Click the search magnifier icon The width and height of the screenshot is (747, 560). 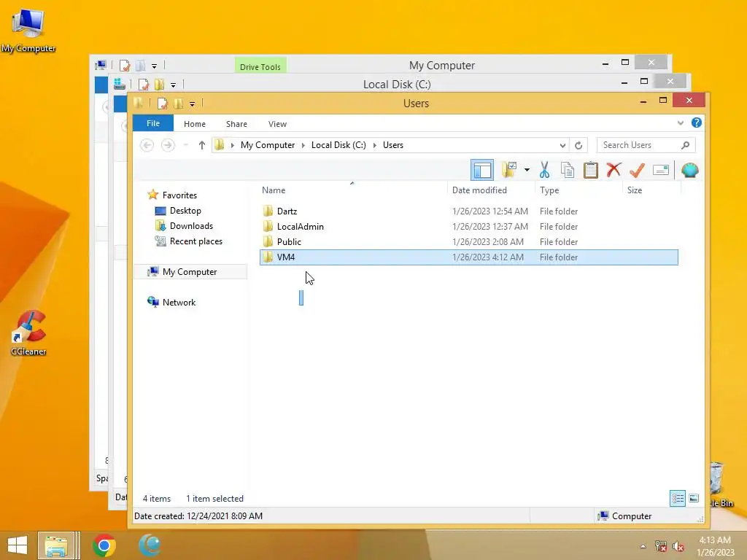[x=685, y=145]
